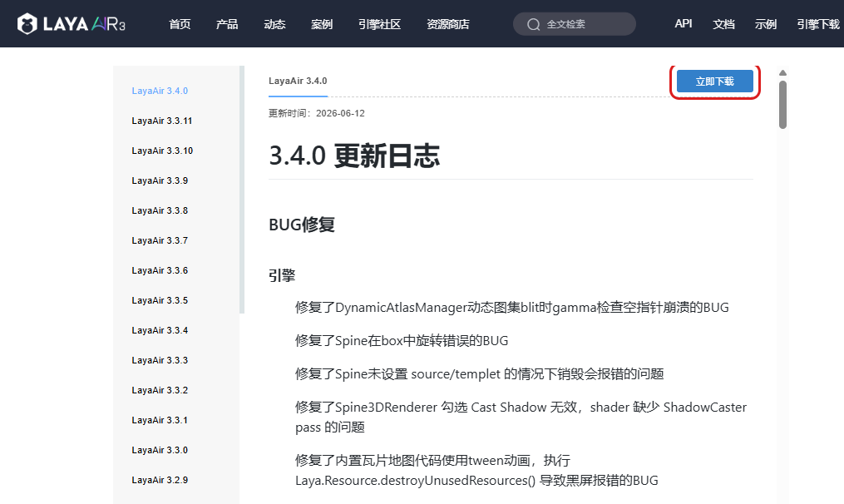Click the Spine3DRenderer Cast Shadow fix line
Viewport: 844px width, 504px height.
(521, 418)
